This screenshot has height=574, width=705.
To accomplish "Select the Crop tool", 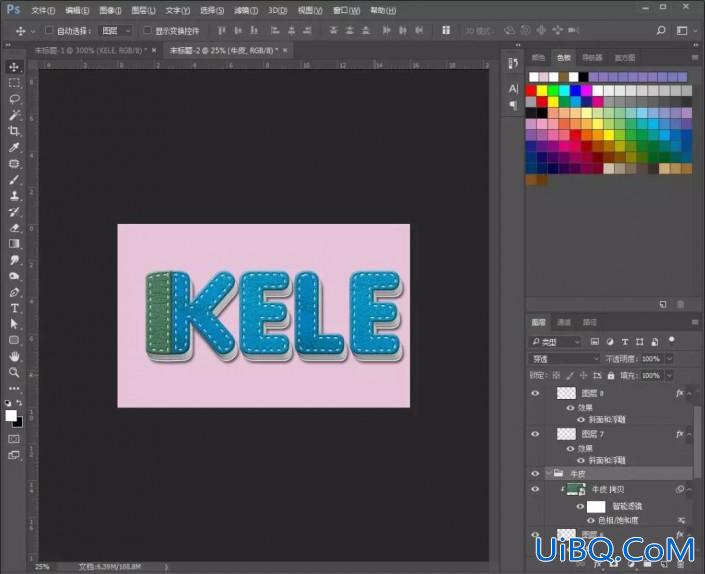I will click(x=14, y=131).
